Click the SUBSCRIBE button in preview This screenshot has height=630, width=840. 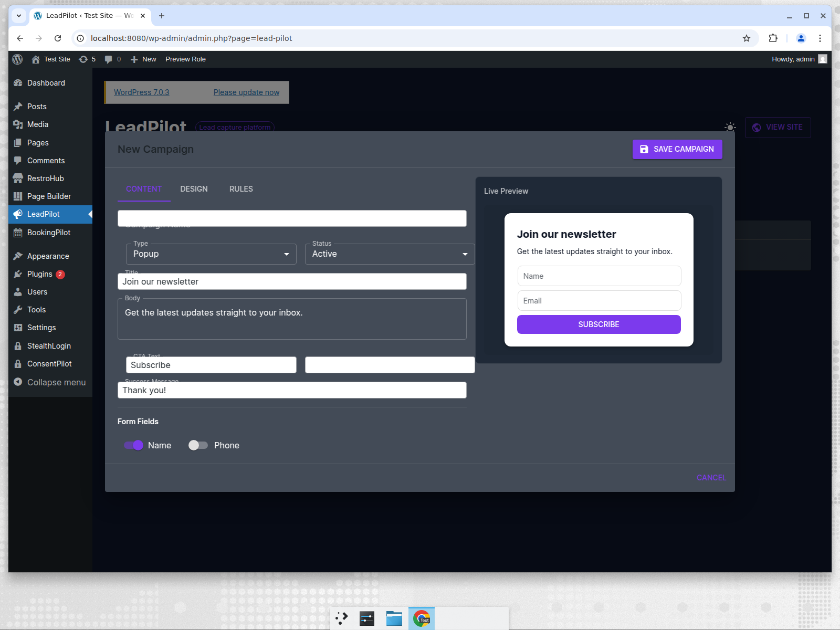(599, 324)
